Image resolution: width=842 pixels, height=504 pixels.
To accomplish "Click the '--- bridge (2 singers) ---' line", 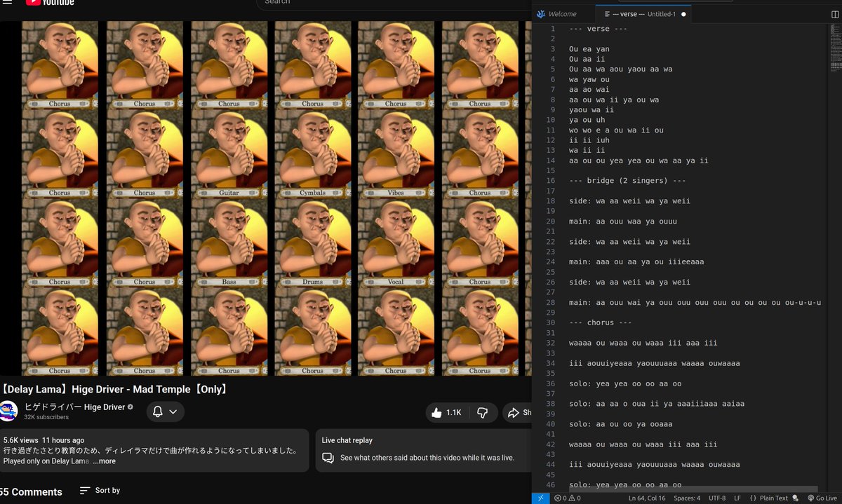I will point(627,181).
